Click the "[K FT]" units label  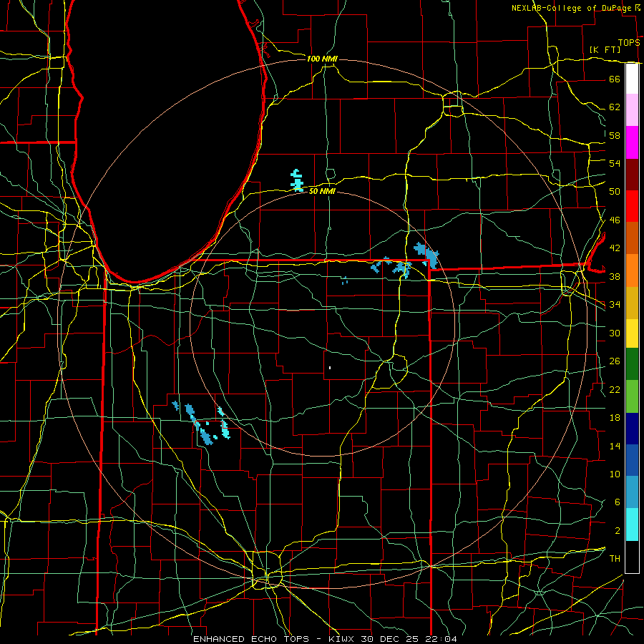pyautogui.click(x=605, y=49)
